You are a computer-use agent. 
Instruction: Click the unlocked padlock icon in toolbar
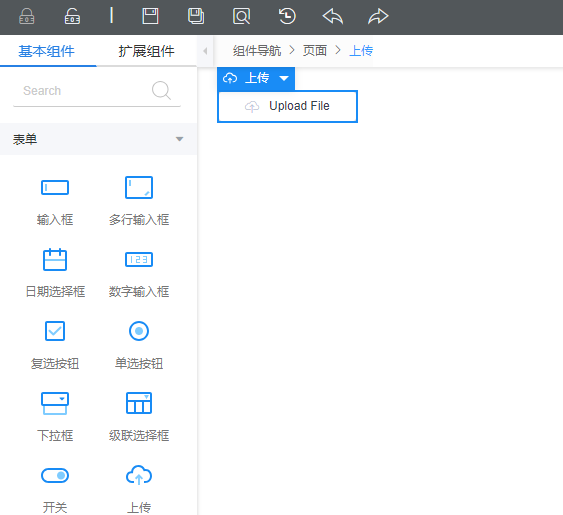click(72, 16)
